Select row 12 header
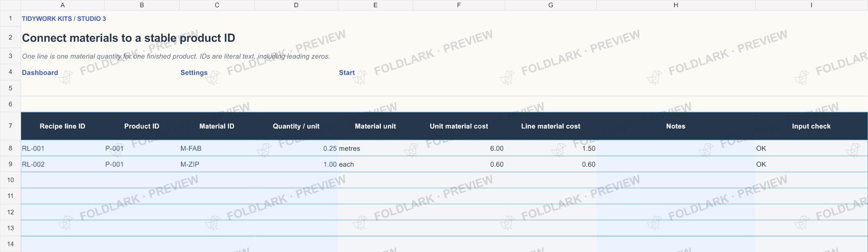The height and width of the screenshot is (252, 868). coord(10,212)
